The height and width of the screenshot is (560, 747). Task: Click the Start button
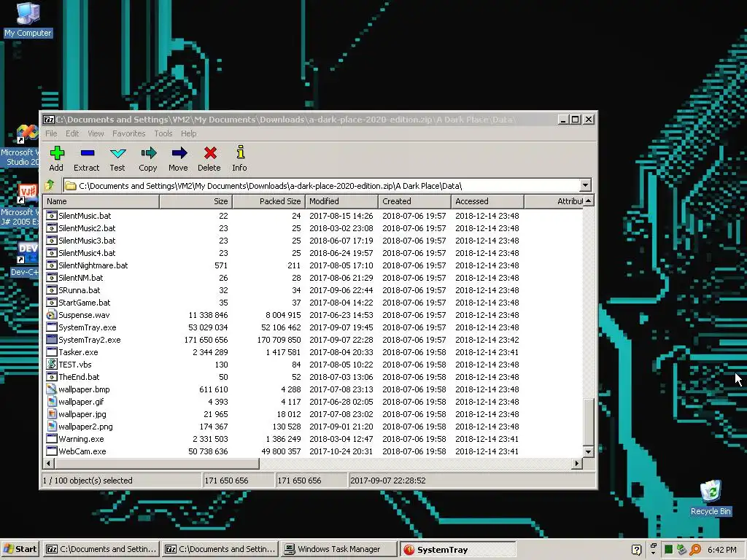(x=20, y=549)
